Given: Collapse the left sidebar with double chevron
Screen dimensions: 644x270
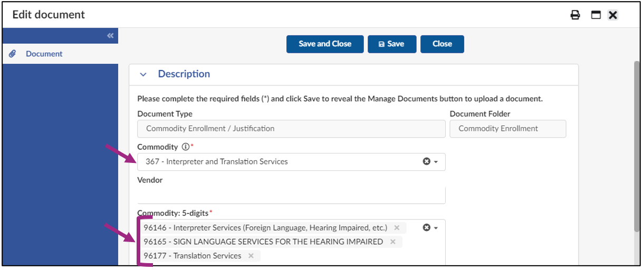Looking at the screenshot, I should tap(110, 36).
